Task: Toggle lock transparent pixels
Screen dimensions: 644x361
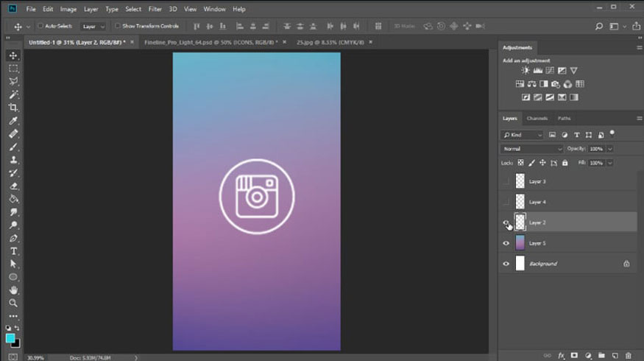Action: 520,163
